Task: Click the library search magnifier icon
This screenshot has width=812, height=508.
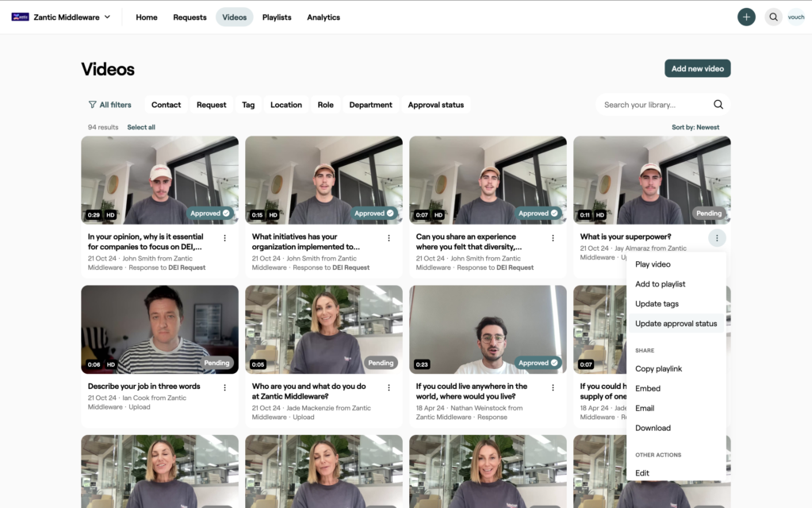Action: click(718, 105)
